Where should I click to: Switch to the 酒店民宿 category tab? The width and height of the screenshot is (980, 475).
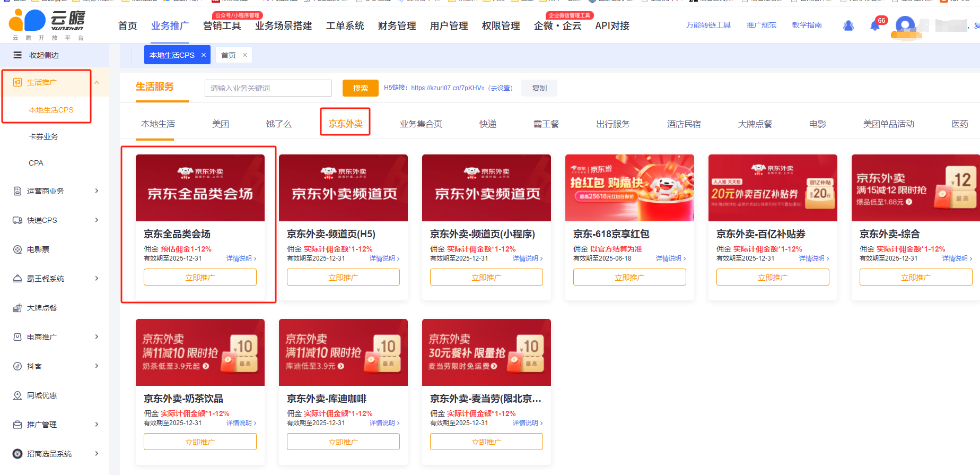684,124
